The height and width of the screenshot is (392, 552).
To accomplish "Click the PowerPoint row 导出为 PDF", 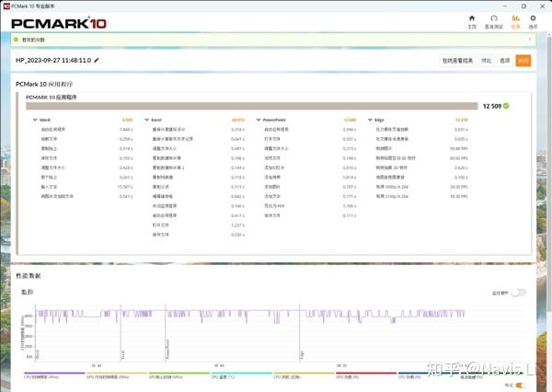I will [274, 206].
